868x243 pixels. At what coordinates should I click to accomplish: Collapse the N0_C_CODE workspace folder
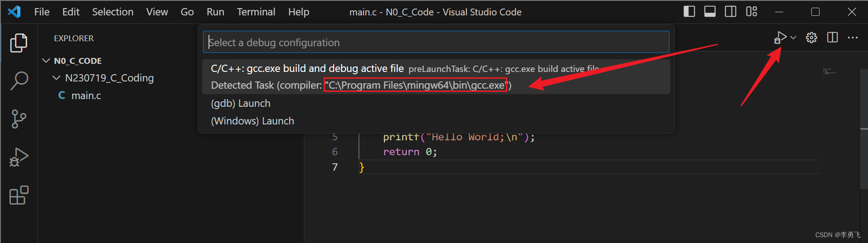[x=46, y=61]
